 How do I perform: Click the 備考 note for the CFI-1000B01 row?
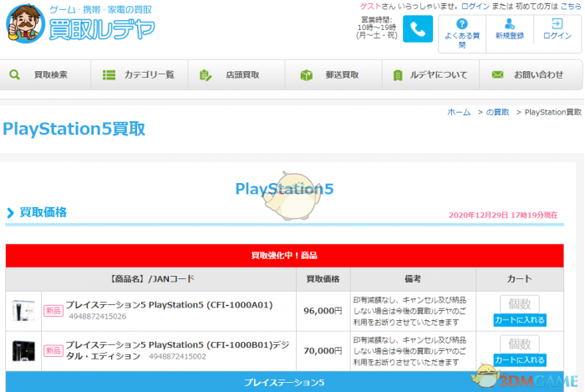point(409,351)
